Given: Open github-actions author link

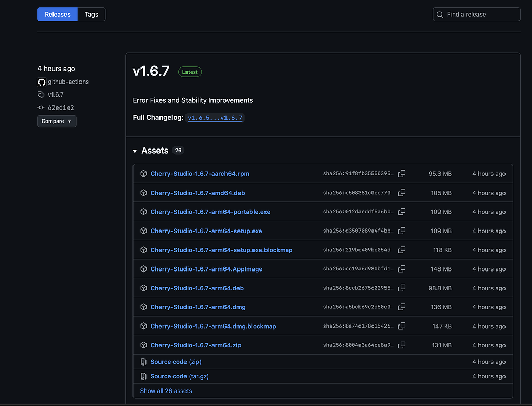Looking at the screenshot, I should click(x=68, y=82).
